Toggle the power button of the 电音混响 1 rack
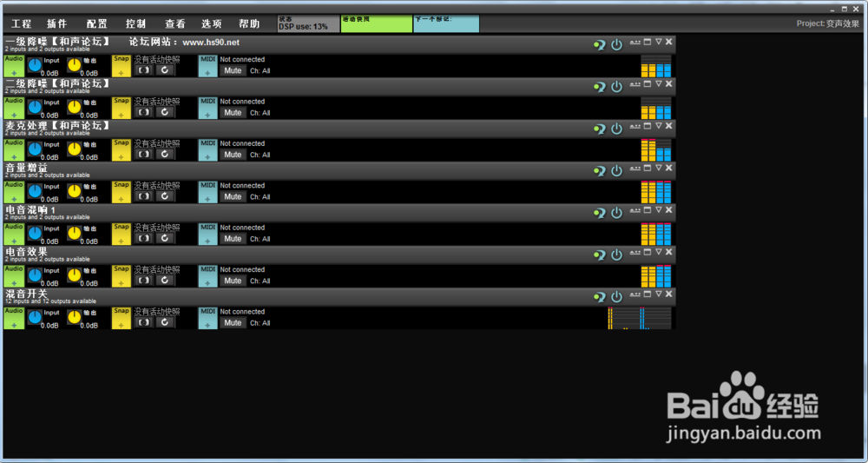Viewport: 868px width, 463px height. (x=616, y=213)
